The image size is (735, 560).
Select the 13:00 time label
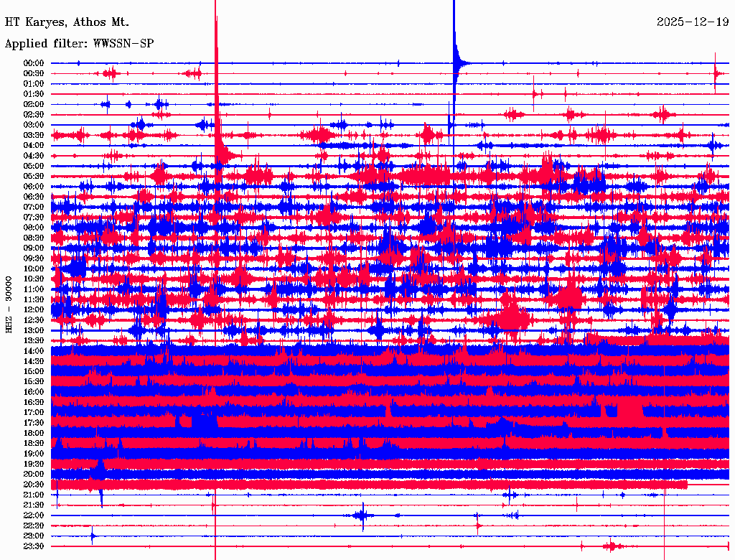(x=33, y=331)
